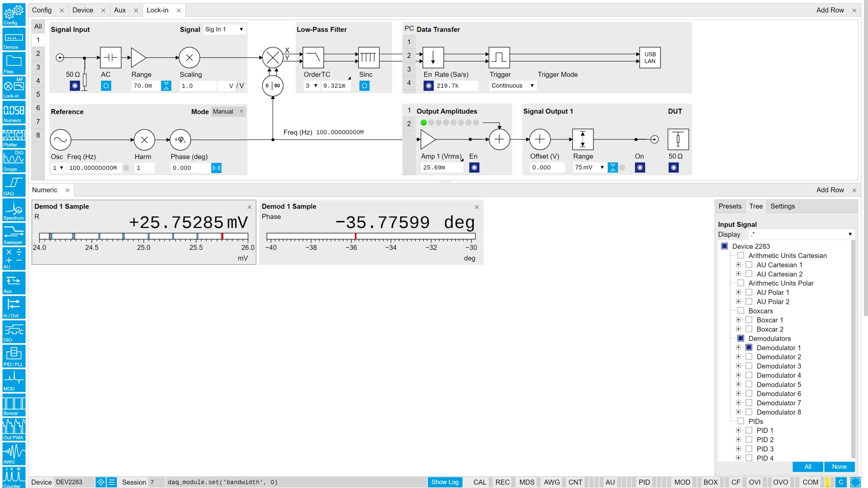Toggle AC coupling on signal input
Image resolution: width=868 pixels, height=488 pixels.
(106, 86)
